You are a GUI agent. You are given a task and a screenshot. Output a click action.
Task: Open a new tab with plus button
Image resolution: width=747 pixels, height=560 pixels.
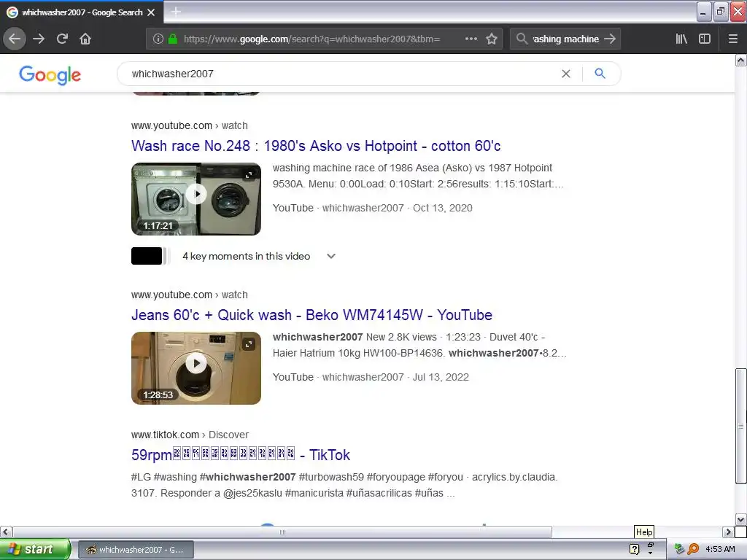pyautogui.click(x=176, y=12)
